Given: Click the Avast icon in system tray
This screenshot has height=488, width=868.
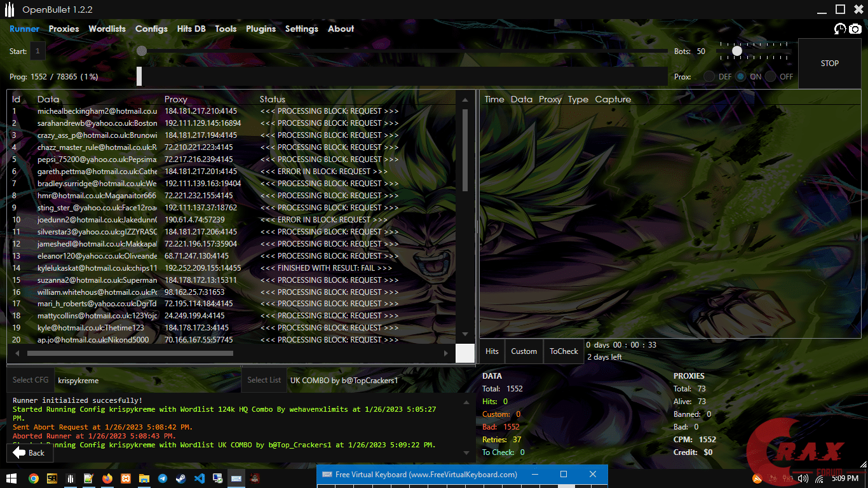Looking at the screenshot, I should (756, 478).
